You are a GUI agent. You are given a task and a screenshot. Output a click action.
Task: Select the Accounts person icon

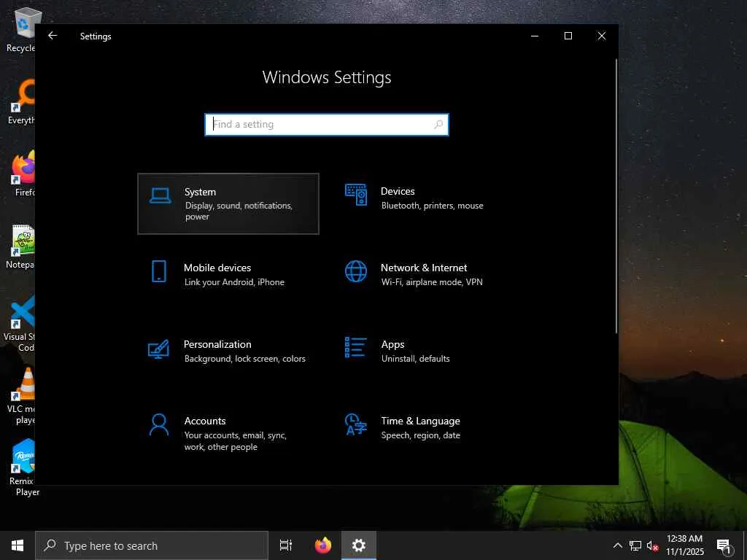coord(158,425)
